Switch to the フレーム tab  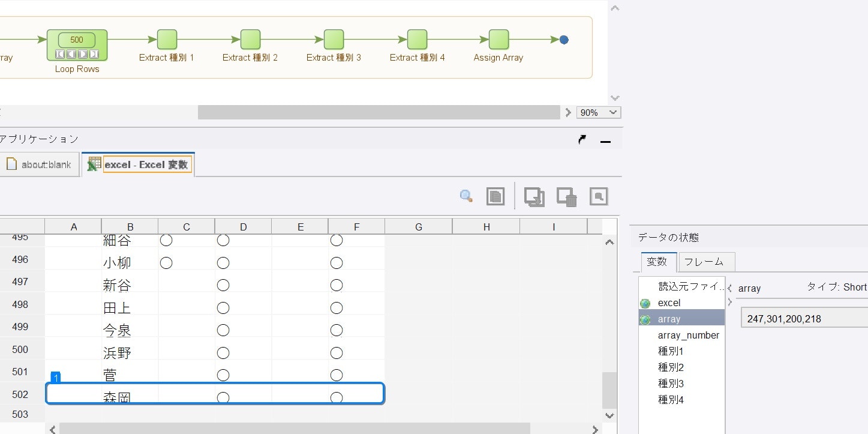[x=706, y=262]
